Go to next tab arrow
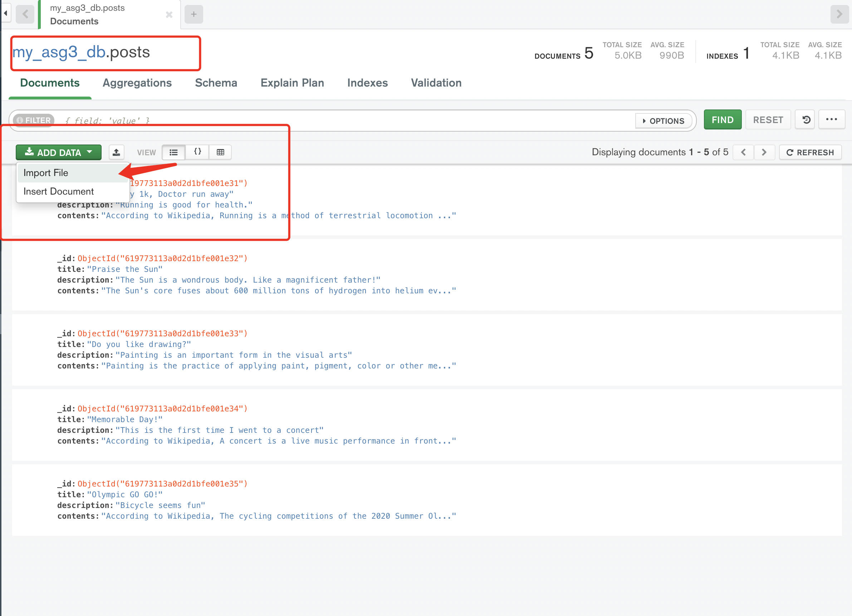 click(839, 14)
